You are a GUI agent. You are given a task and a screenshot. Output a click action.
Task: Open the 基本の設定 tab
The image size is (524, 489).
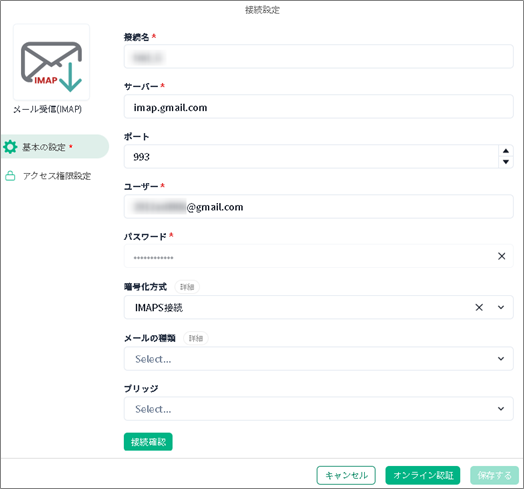[55, 147]
